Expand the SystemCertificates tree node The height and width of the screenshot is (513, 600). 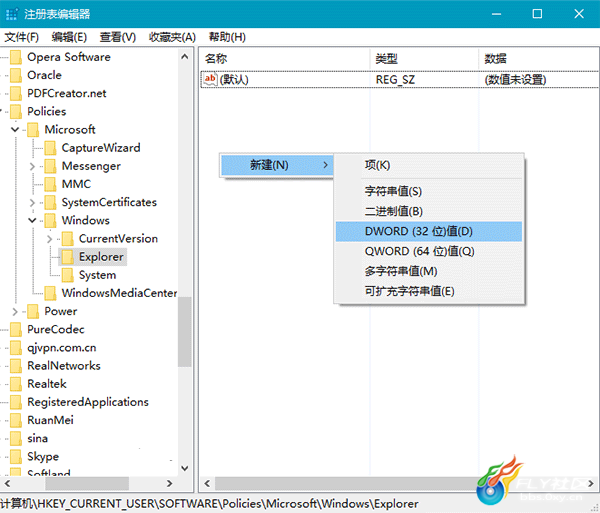(x=32, y=203)
